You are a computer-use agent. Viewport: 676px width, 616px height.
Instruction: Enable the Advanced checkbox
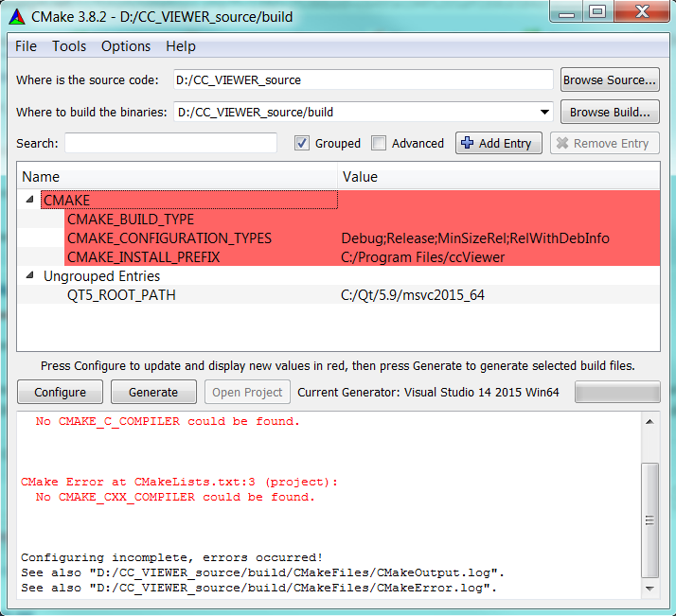click(x=379, y=143)
